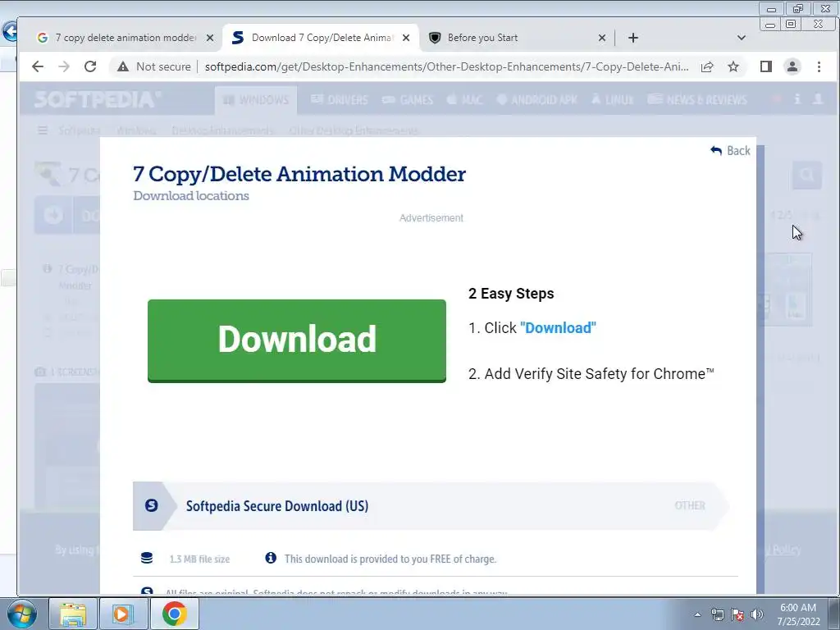The width and height of the screenshot is (840, 630).
Task: Open the Mac section in Softpedia menu
Action: click(x=464, y=100)
